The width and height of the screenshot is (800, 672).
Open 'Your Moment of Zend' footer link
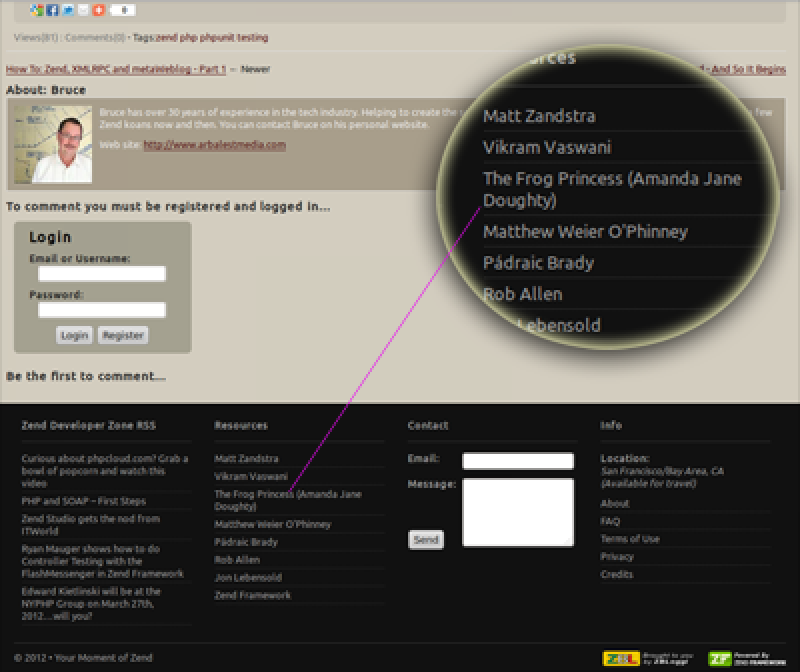click(x=103, y=658)
